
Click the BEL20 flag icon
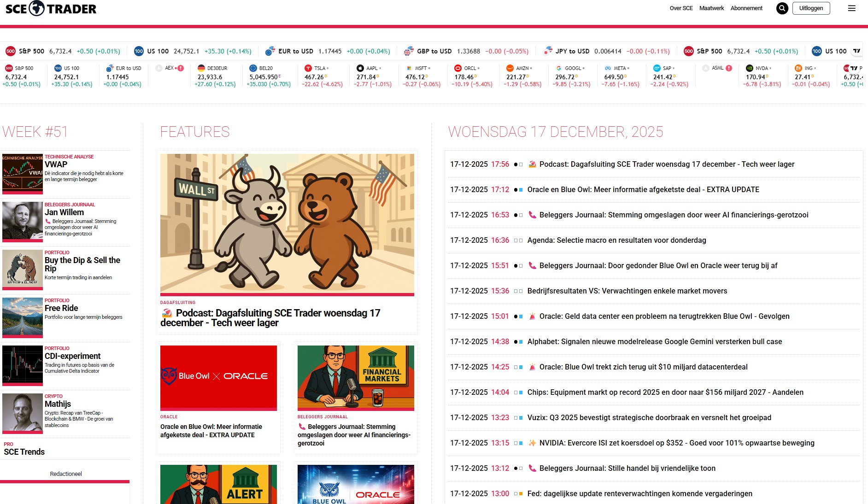pyautogui.click(x=253, y=68)
